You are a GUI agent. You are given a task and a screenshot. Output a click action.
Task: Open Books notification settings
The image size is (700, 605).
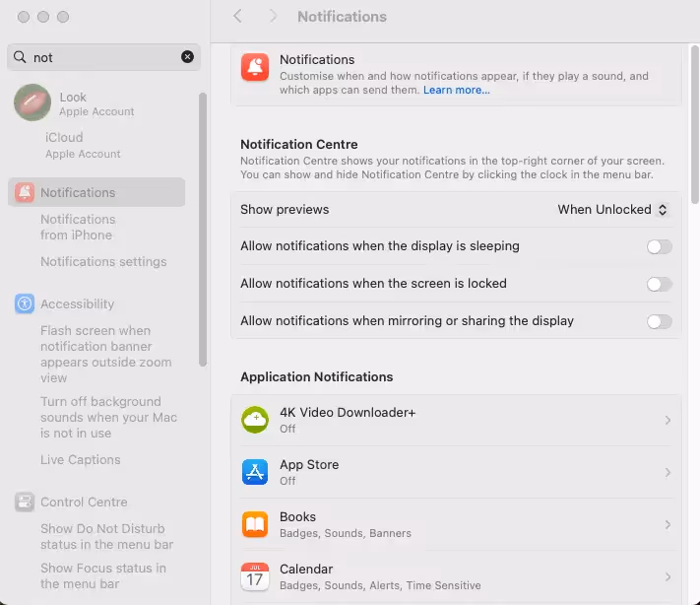(456, 524)
